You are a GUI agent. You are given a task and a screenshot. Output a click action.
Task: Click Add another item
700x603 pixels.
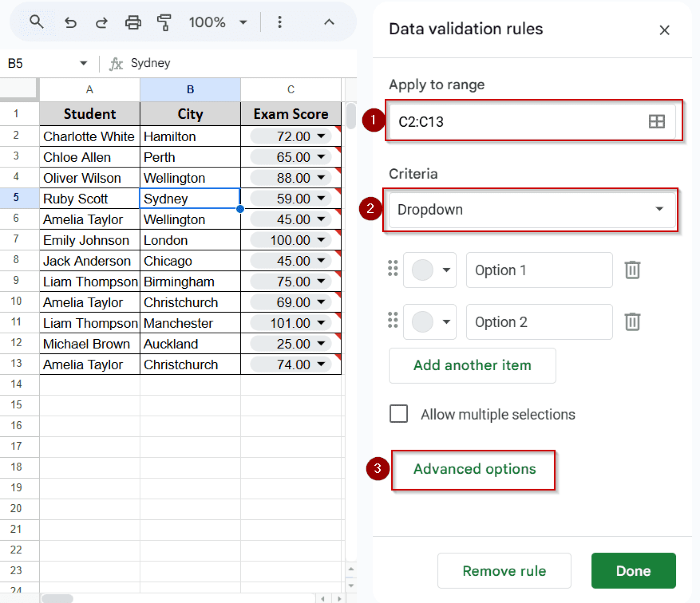472,365
